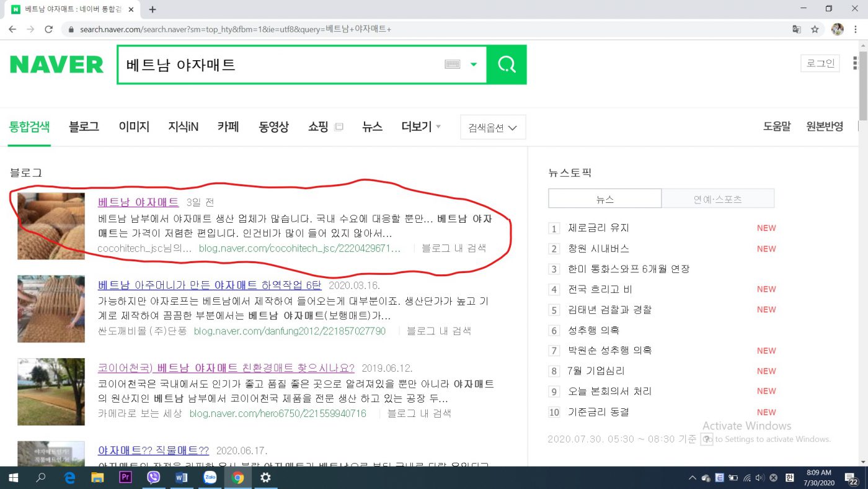
Task: Open Adobe Premiere Pro from the taskbar
Action: [x=125, y=478]
